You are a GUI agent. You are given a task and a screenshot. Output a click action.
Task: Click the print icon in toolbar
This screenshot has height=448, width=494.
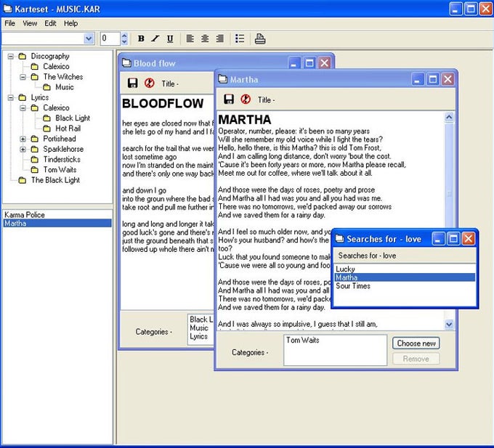tap(260, 38)
